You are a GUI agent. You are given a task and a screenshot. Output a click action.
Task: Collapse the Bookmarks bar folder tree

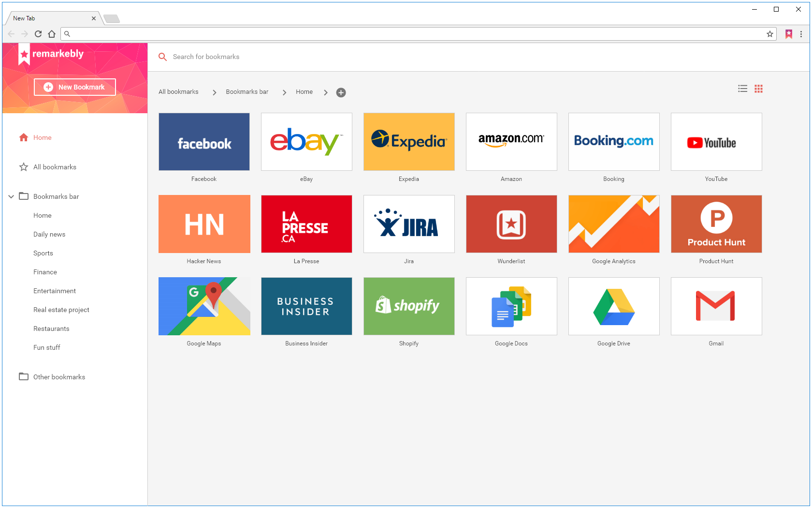click(x=11, y=196)
